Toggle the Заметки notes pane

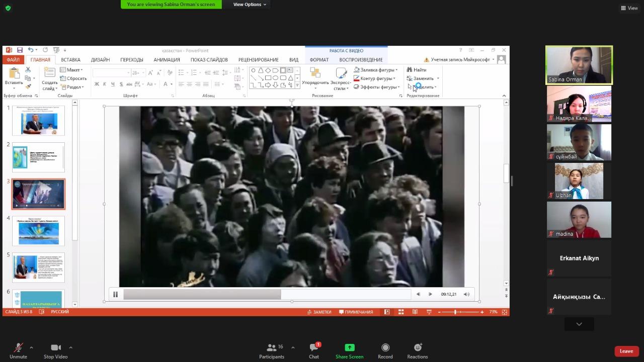click(x=319, y=312)
